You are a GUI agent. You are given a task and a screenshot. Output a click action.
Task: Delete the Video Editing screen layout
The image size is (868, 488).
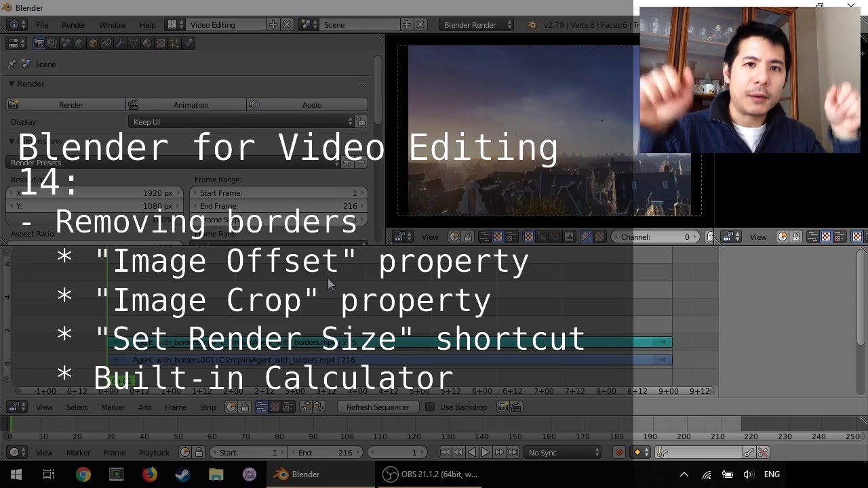tap(287, 24)
